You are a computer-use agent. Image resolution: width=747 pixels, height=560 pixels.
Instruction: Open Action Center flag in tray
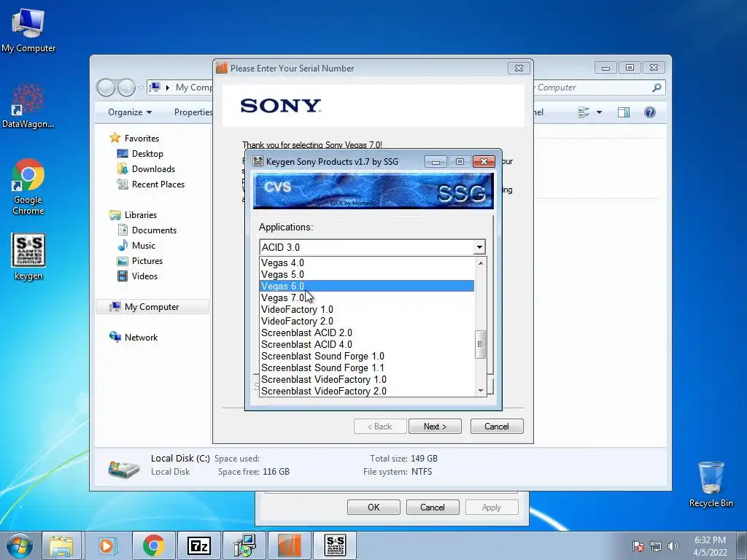click(x=638, y=546)
